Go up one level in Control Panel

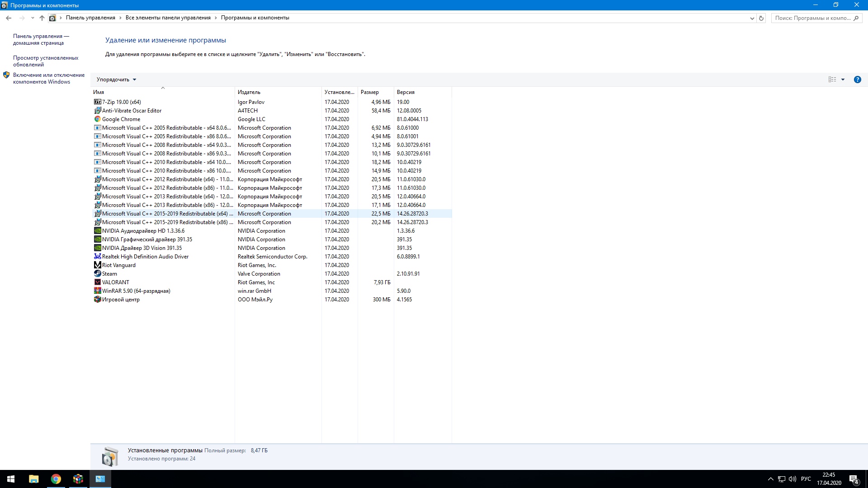tap(42, 18)
